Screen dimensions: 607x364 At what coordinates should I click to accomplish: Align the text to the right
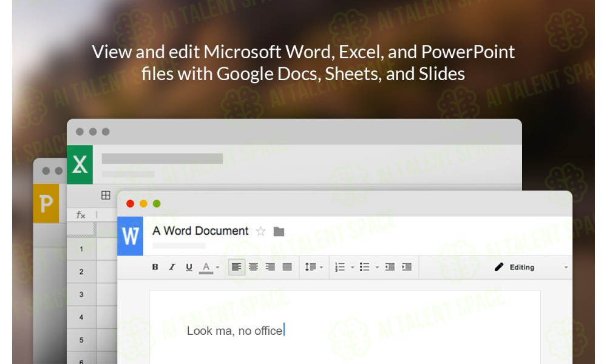[270, 267]
